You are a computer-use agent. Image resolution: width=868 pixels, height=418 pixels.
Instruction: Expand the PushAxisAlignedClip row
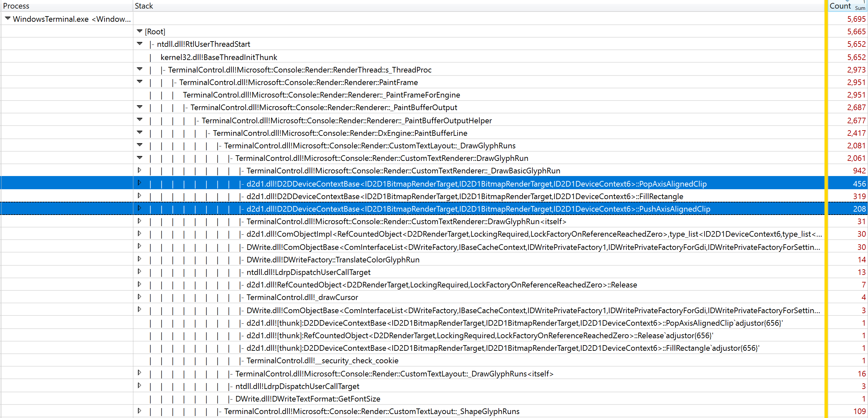click(x=139, y=208)
